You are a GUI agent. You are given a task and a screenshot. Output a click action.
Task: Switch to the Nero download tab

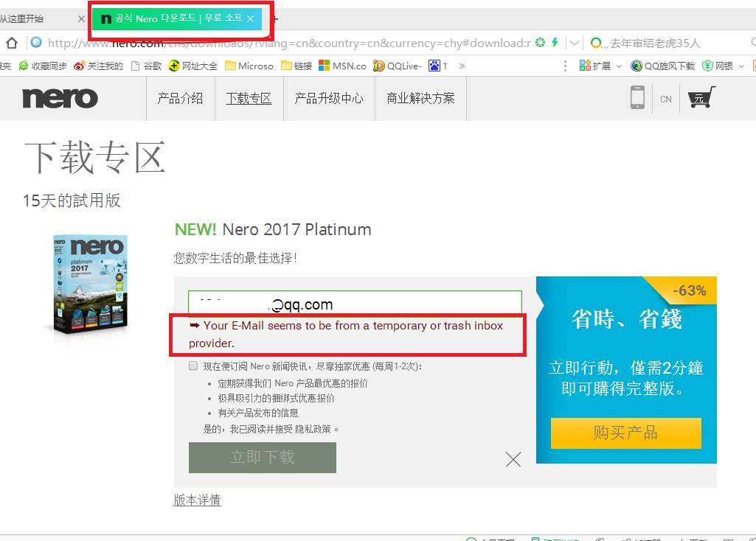pos(176,18)
